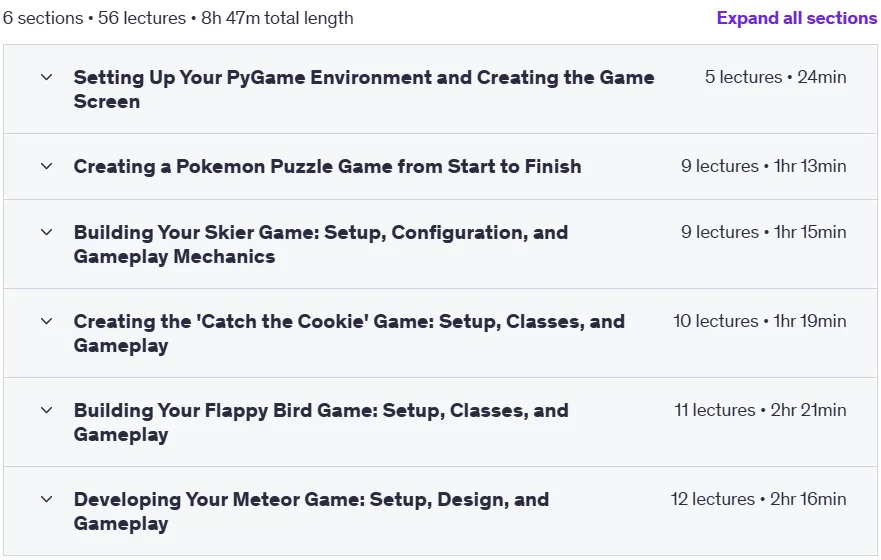This screenshot has height=560, width=881.
Task: Open the Building Your Skier Game title
Action: pos(321,244)
